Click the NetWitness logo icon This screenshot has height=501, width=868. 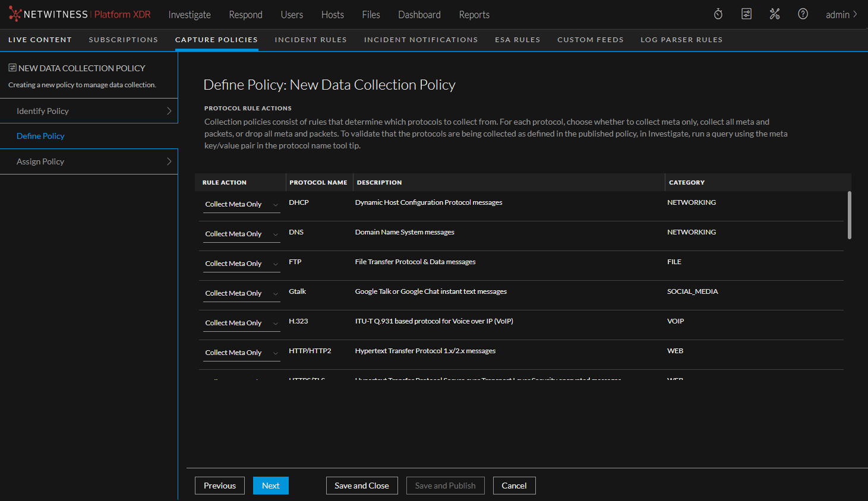tap(16, 14)
